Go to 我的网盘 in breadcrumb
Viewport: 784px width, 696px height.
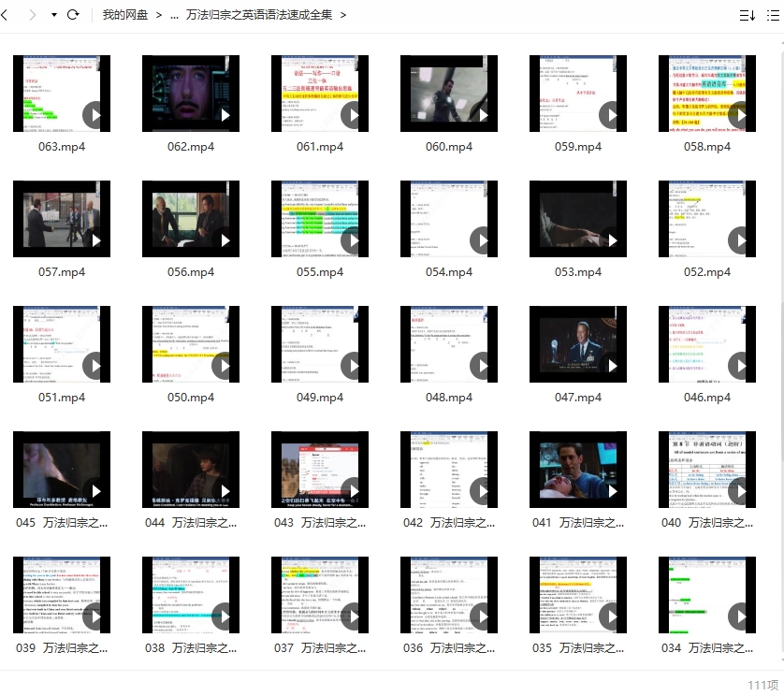pos(125,15)
